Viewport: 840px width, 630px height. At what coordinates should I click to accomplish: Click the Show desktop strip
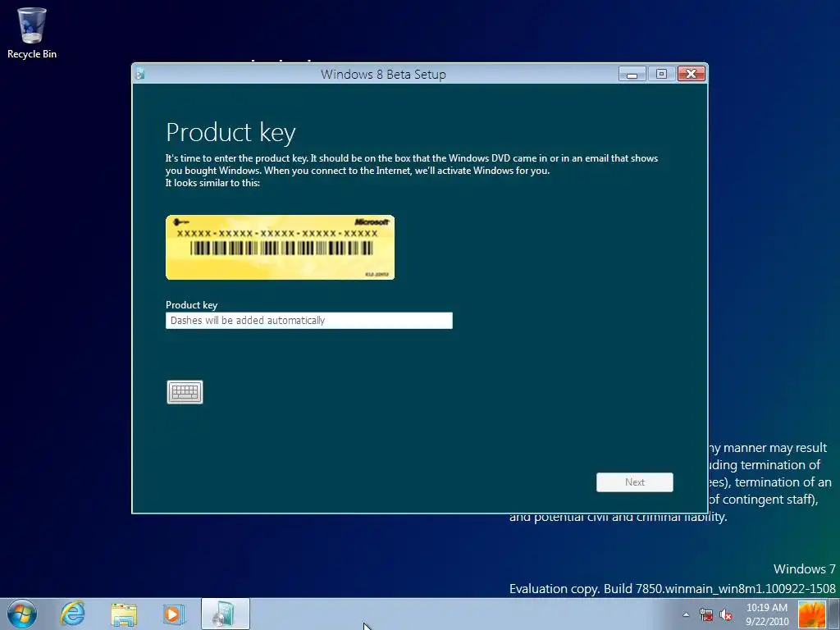tap(834, 614)
